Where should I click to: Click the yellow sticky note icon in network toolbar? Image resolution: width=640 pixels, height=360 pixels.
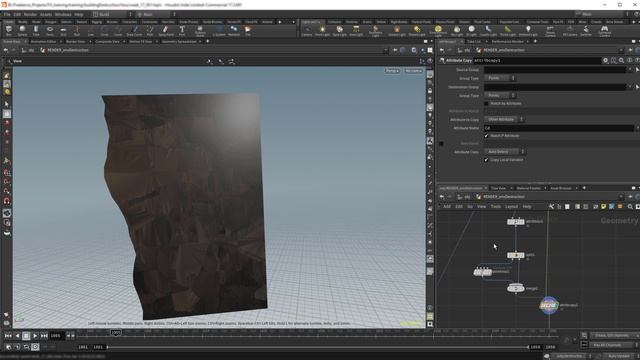point(603,207)
